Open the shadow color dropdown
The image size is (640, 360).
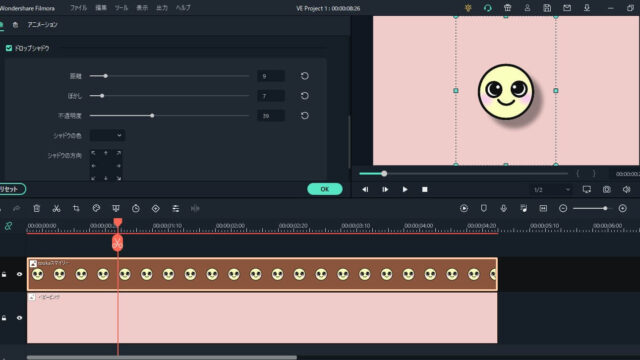coord(107,136)
